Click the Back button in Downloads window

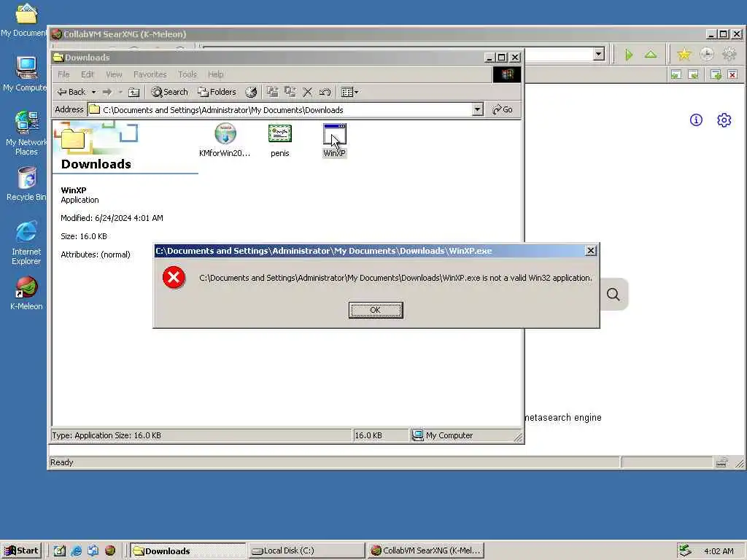[x=72, y=92]
